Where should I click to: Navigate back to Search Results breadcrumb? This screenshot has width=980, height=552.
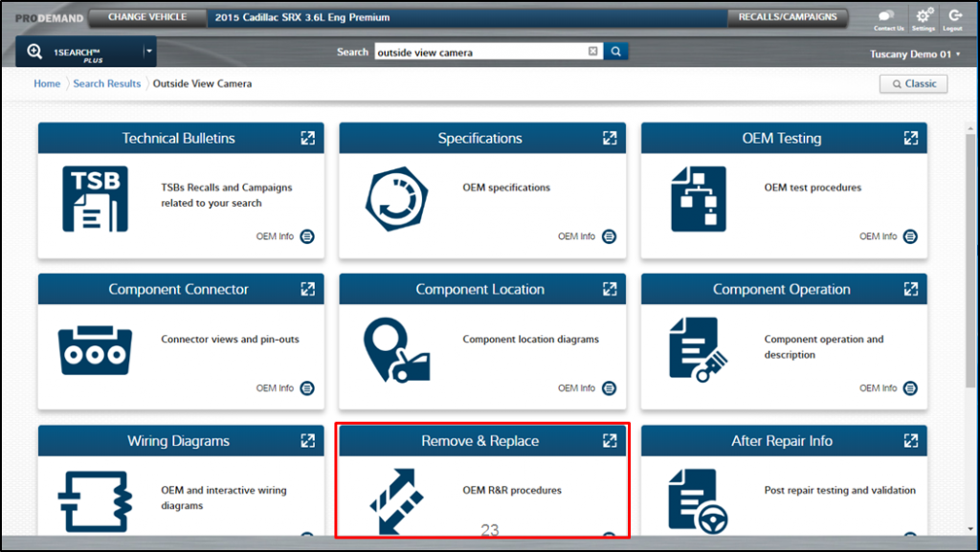pyautogui.click(x=106, y=84)
